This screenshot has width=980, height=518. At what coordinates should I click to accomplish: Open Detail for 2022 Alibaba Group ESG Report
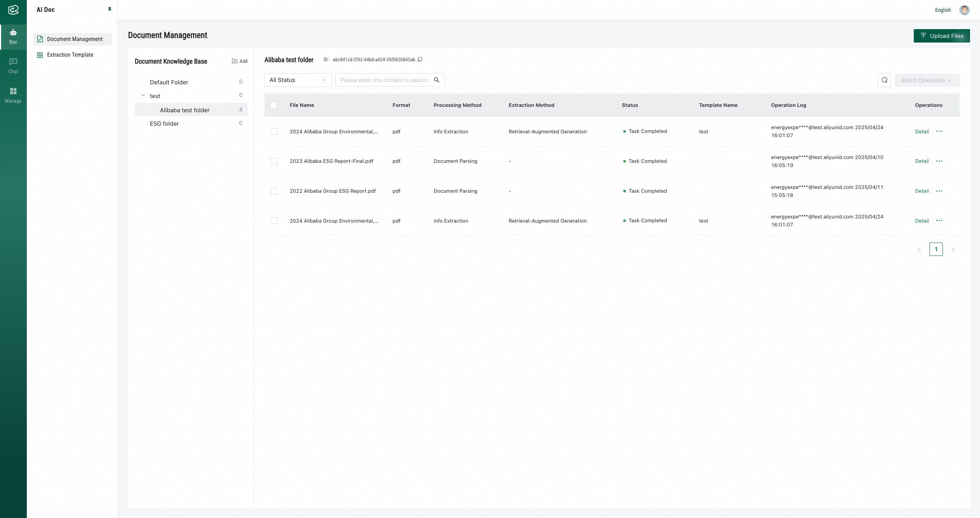(921, 191)
